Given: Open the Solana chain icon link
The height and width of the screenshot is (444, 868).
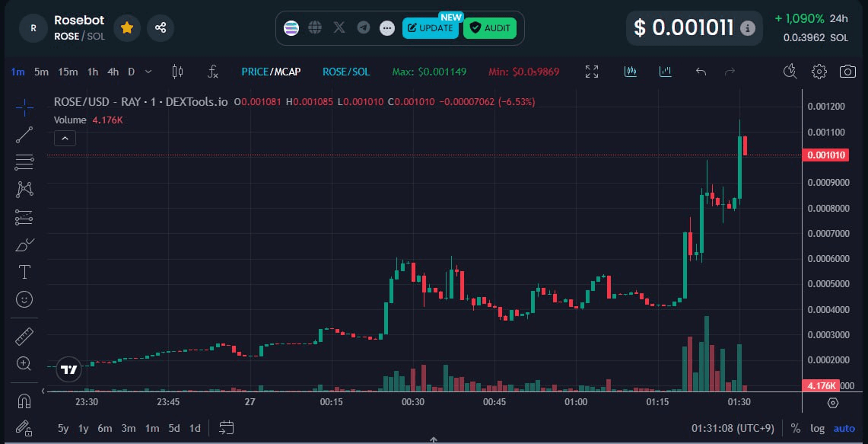Looking at the screenshot, I should [x=291, y=27].
